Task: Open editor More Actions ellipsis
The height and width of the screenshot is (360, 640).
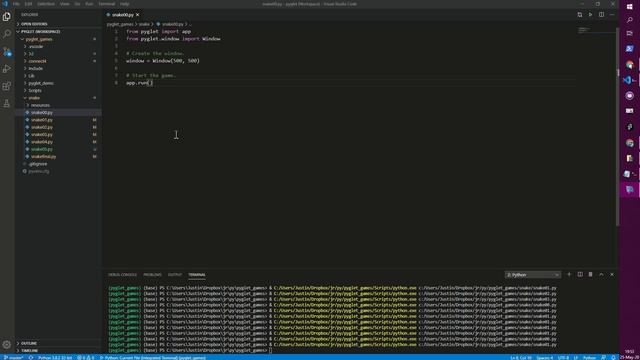Action: click(x=612, y=15)
